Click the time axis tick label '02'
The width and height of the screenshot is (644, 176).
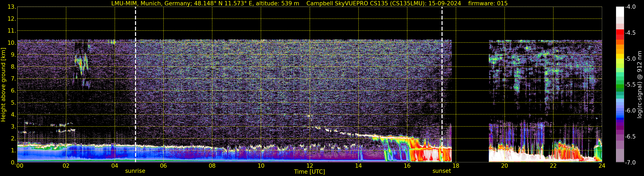point(66,166)
